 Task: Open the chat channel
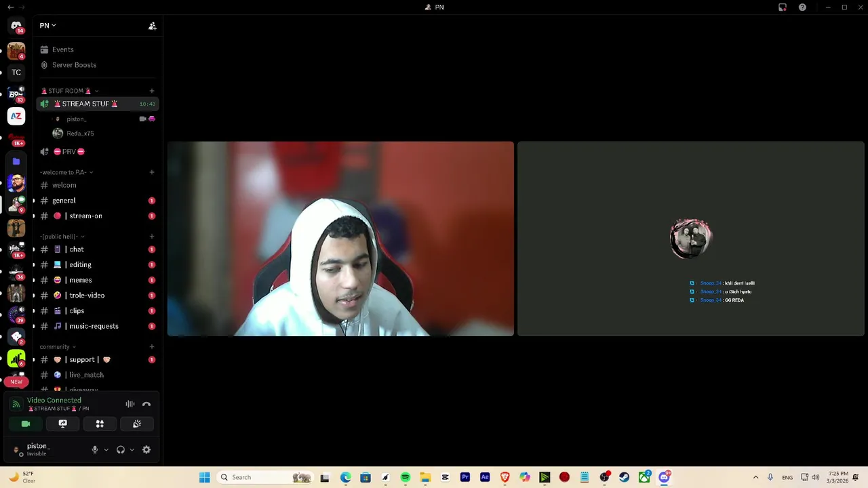pyautogui.click(x=97, y=249)
